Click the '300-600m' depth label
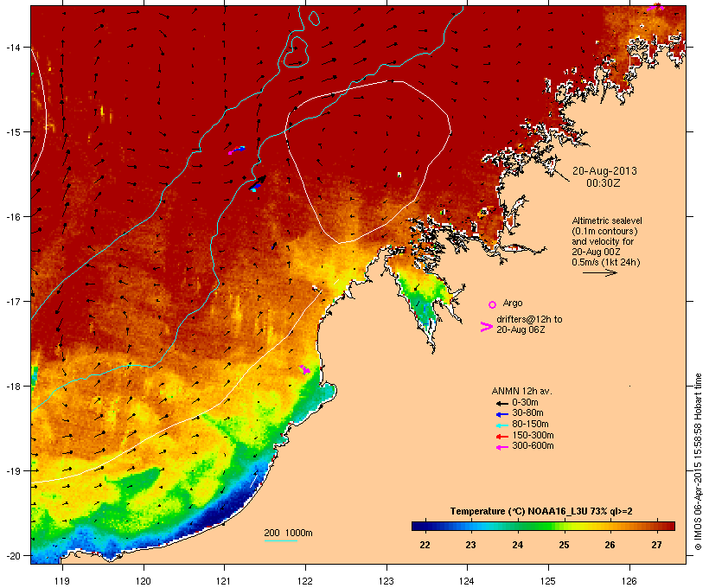Image resolution: width=709 pixels, height=588 pixels. (x=533, y=446)
